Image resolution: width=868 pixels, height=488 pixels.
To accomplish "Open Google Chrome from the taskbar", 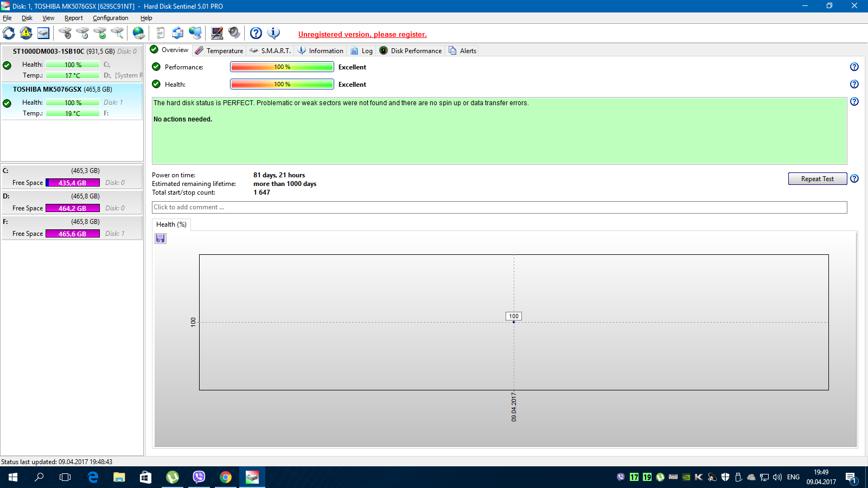I will 226,477.
